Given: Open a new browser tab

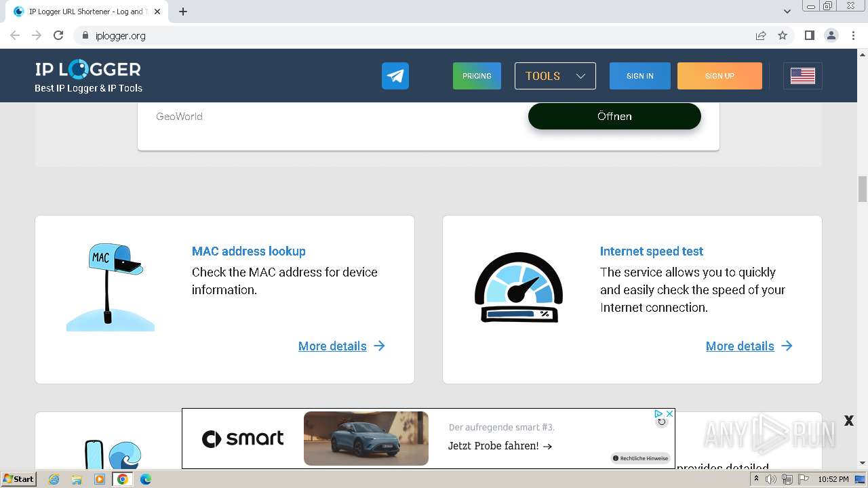Looking at the screenshot, I should click(183, 12).
